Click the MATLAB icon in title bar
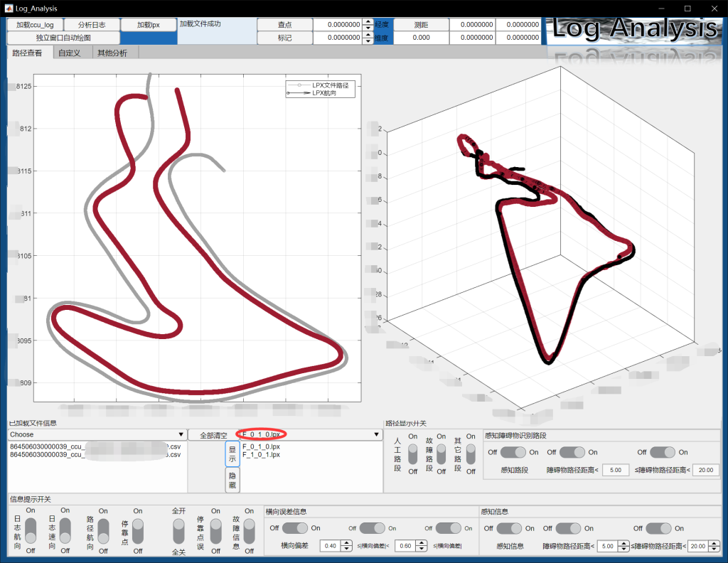Viewport: 728px width, 563px height. pyautogui.click(x=8, y=9)
